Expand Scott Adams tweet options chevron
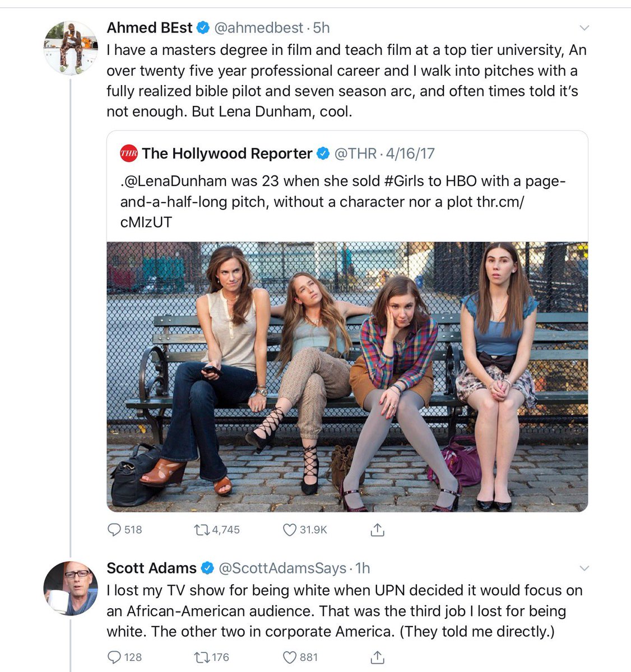Image resolution: width=631 pixels, height=672 pixels. (584, 568)
